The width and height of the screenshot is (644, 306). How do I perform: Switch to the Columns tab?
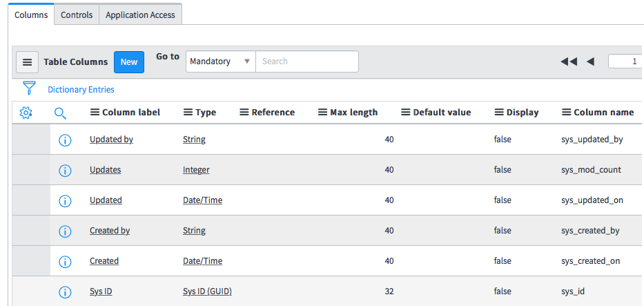31,15
